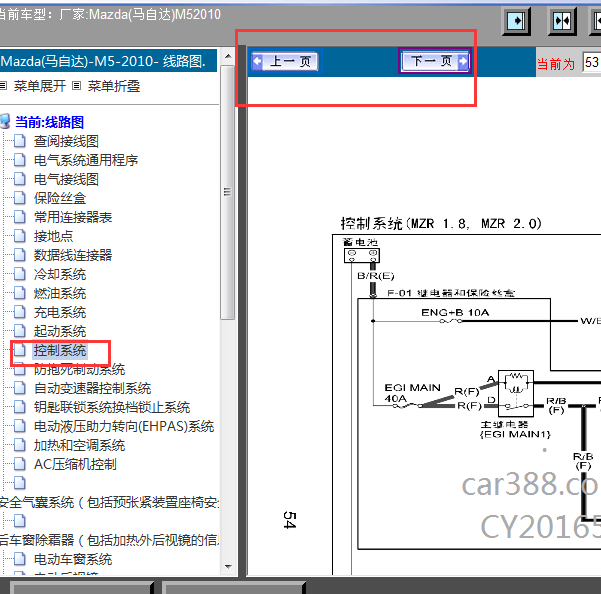Open the 自动变速器控制系统 entry
601x594 pixels.
[92, 389]
